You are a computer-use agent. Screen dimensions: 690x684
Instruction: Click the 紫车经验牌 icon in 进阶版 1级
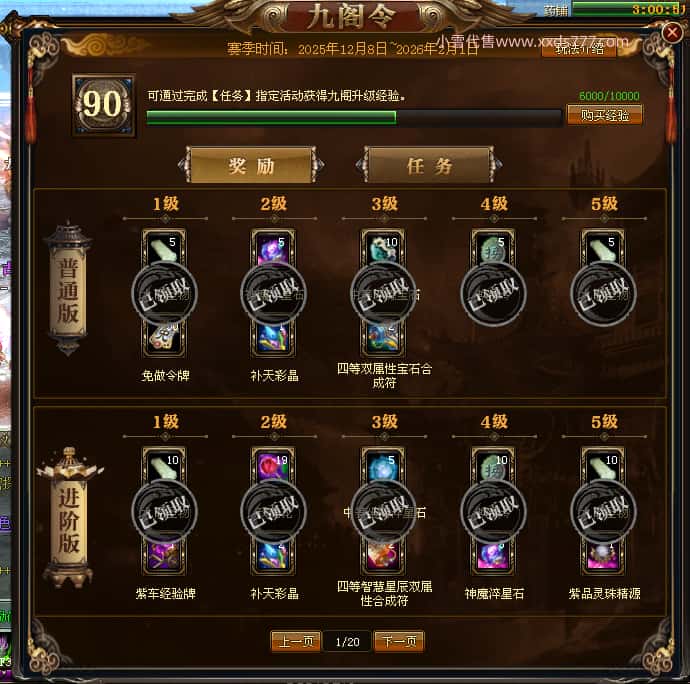click(164, 556)
